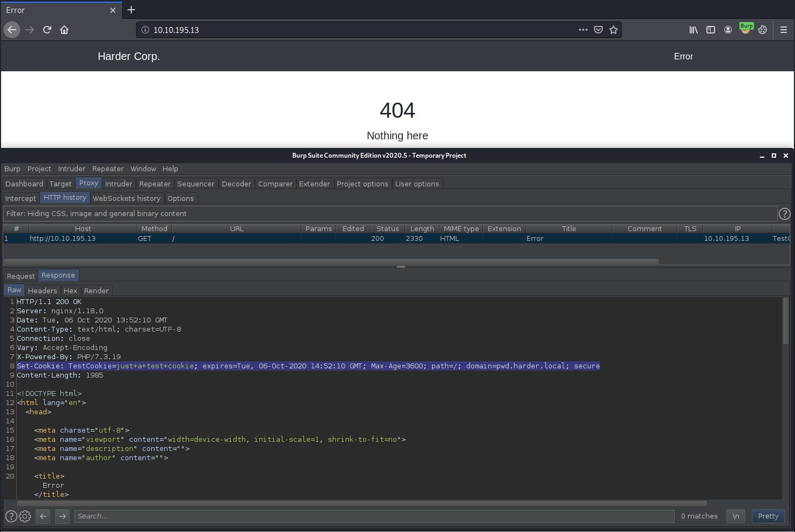Sort history by Length column
Image resolution: width=795 pixels, height=532 pixels.
[x=422, y=229]
